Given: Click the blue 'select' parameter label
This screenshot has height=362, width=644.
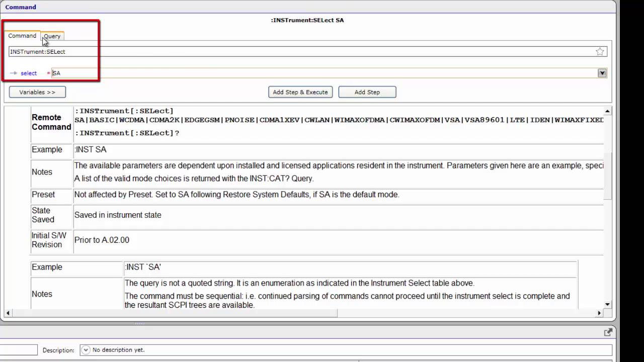Looking at the screenshot, I should 29,73.
